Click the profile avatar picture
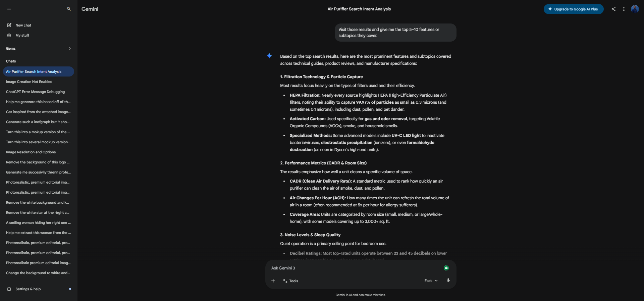Image resolution: width=644 pixels, height=301 pixels. coord(635,9)
